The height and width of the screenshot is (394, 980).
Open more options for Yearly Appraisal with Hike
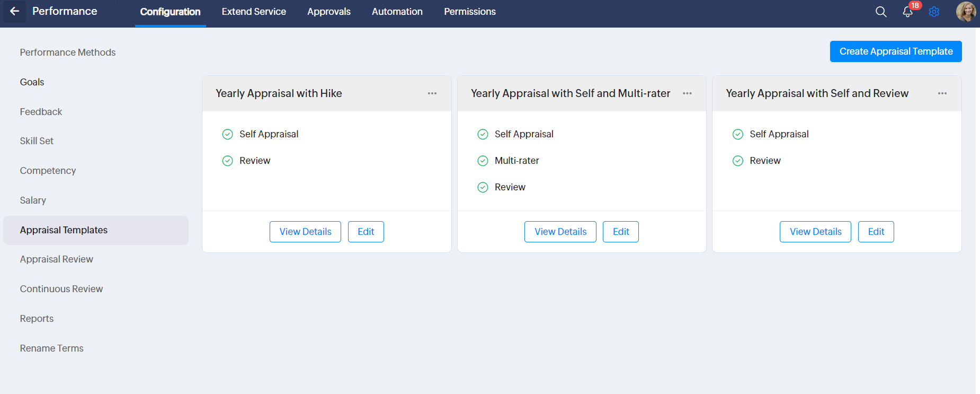(432, 93)
